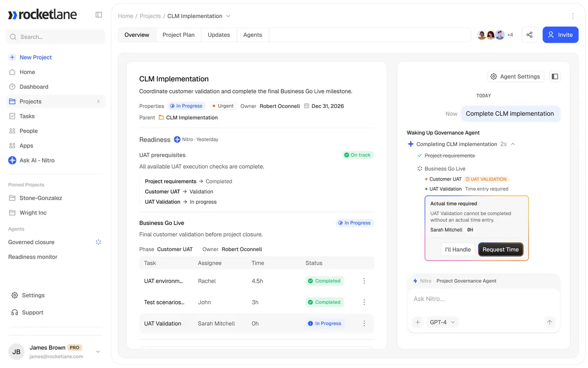The image size is (588, 368).
Task: Click owner Robert Oconnell in properties
Action: pyautogui.click(x=280, y=106)
